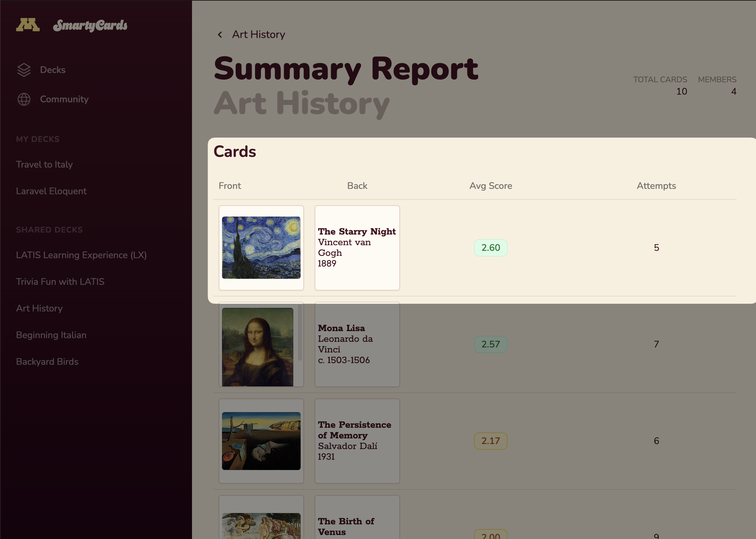Click the globe Community icon
This screenshot has height=539, width=756.
coord(24,99)
